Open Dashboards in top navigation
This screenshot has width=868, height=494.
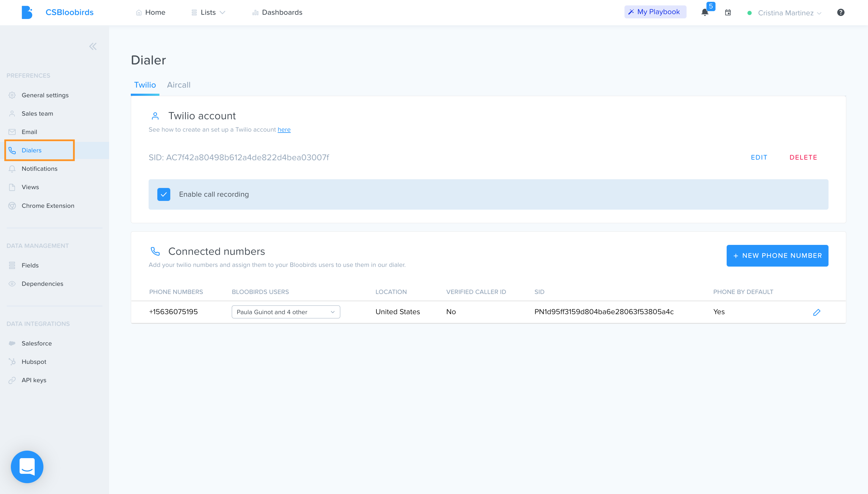(277, 13)
